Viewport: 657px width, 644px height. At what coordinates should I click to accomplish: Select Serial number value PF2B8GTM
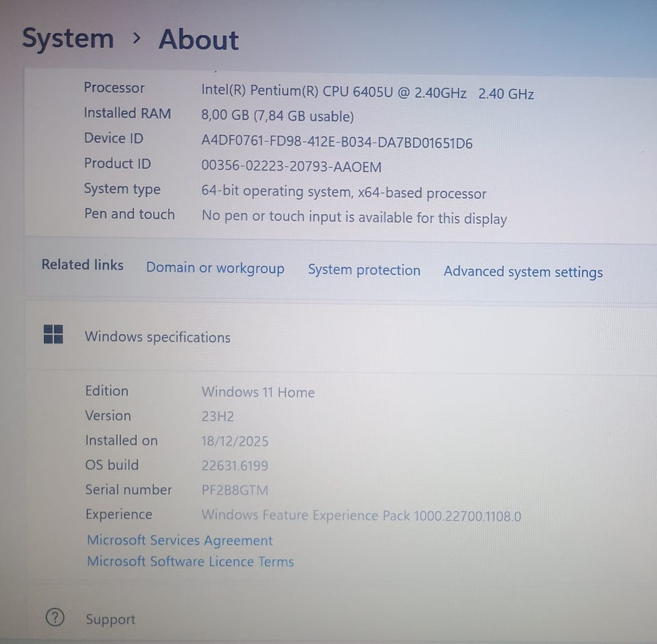point(235,490)
